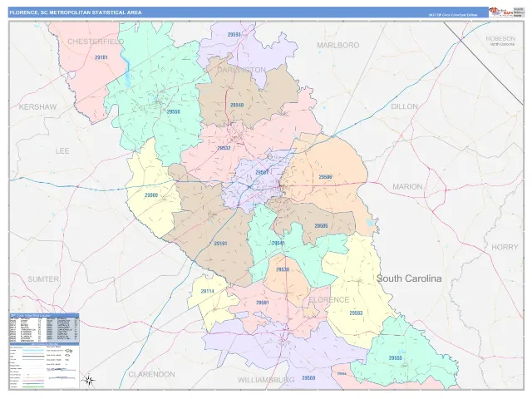This screenshot has width=532, height=399.
Task: Click the compass rose beside the legend
Action: pyautogui.click(x=89, y=380)
